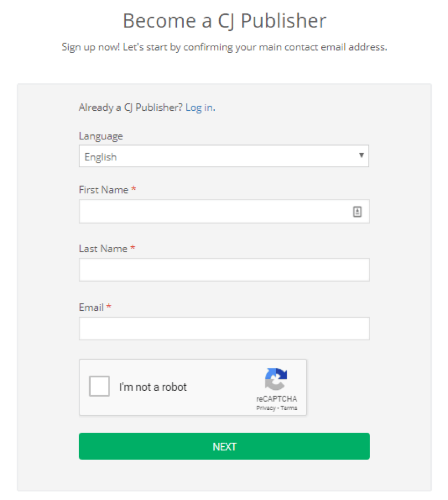The height and width of the screenshot is (500, 448).
Task: Click the Language field label
Action: click(101, 136)
